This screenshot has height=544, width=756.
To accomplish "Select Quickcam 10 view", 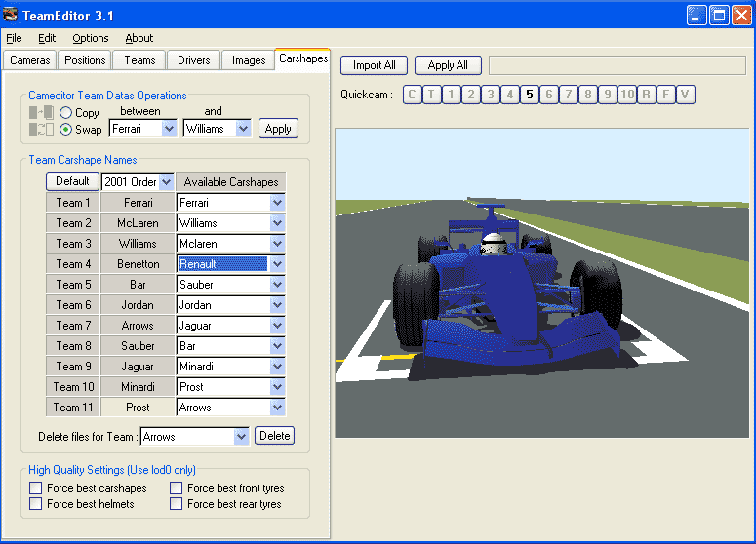I will (626, 95).
